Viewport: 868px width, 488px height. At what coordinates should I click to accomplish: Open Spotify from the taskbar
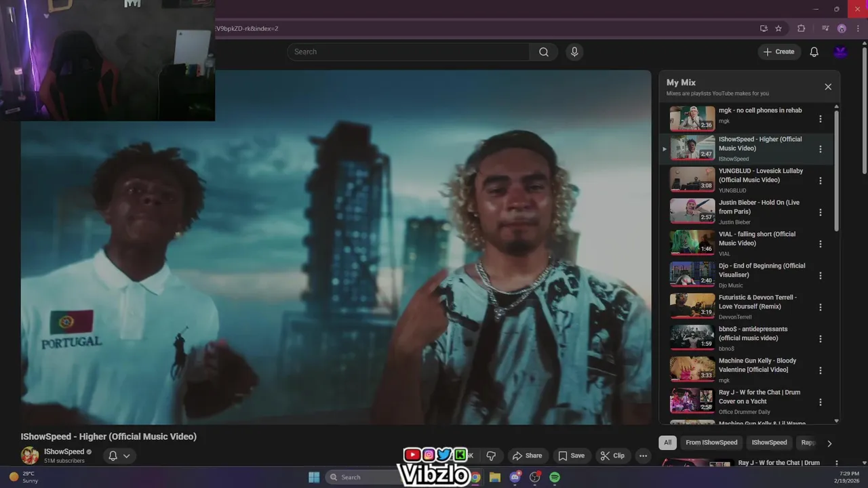coord(555,477)
